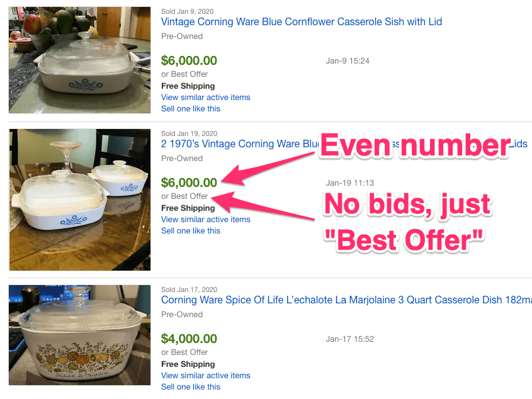Viewport: 532px width, 399px height.
Task: View similar active items for Jan 19 listing
Action: pyautogui.click(x=206, y=220)
